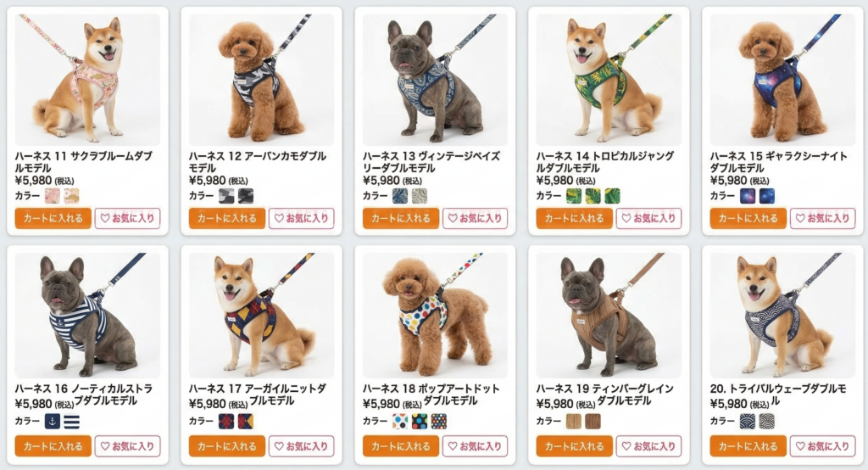Favorite the Harness 17 Argyle Knit model
The width and height of the screenshot is (868, 470).
pos(302,446)
